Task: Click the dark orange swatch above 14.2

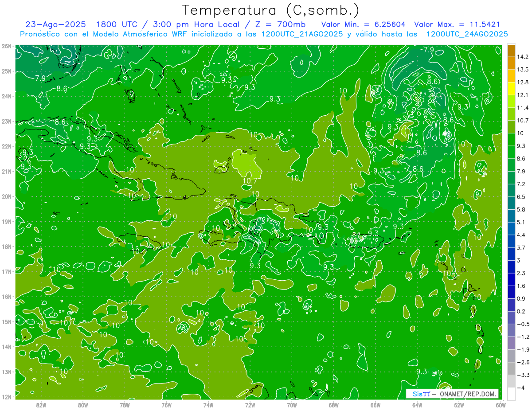Action: pos(511,51)
